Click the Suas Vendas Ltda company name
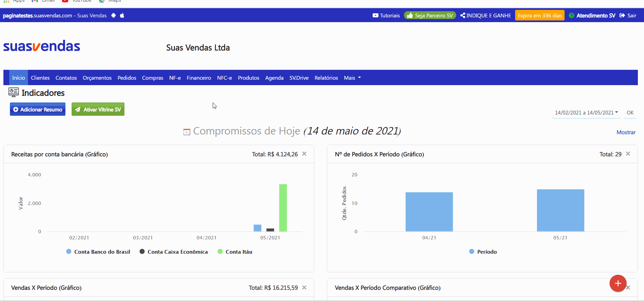 point(198,48)
